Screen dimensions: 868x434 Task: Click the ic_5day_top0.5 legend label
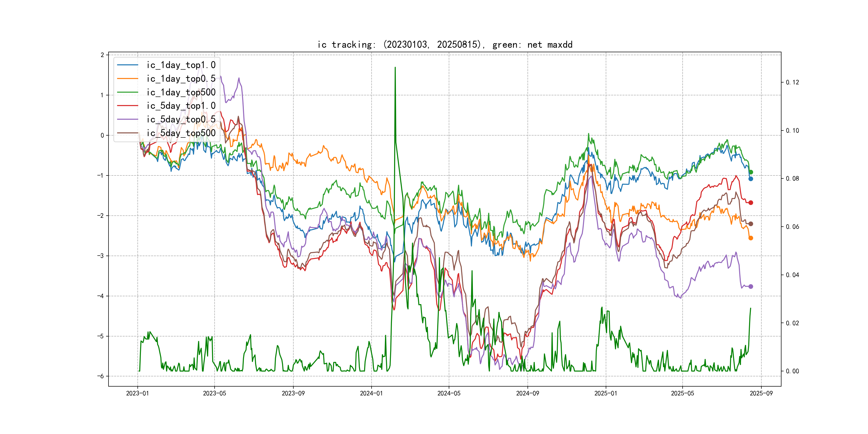[181, 119]
